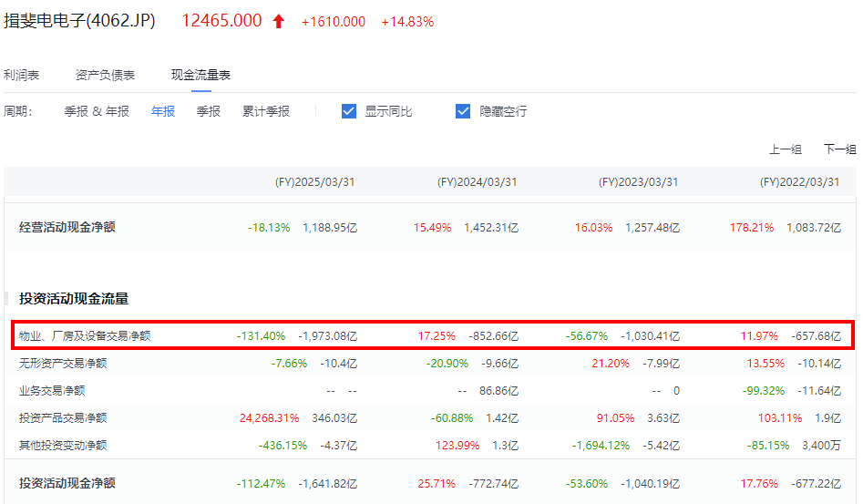
Task: Click the value 1,257.48亿
Action: [652, 228]
